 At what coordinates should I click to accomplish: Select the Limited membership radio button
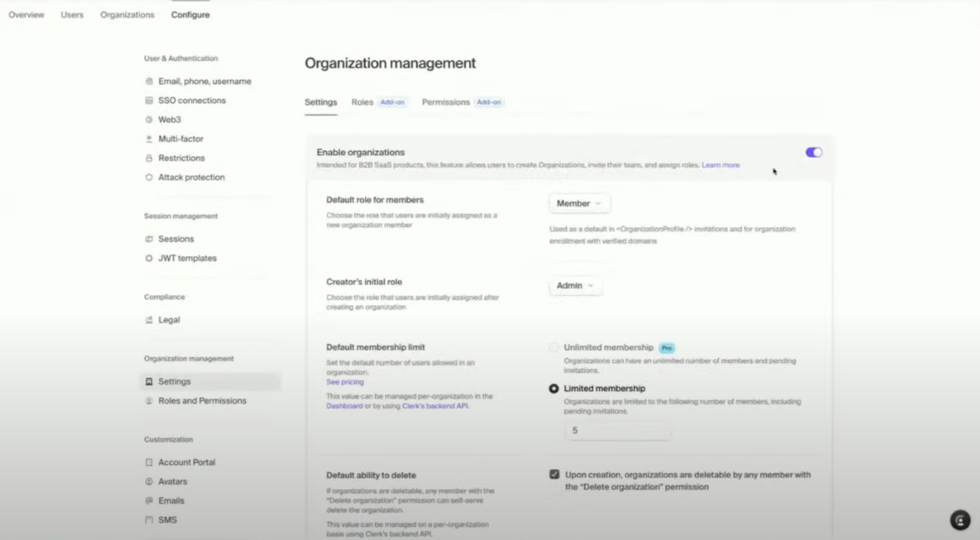(x=554, y=389)
